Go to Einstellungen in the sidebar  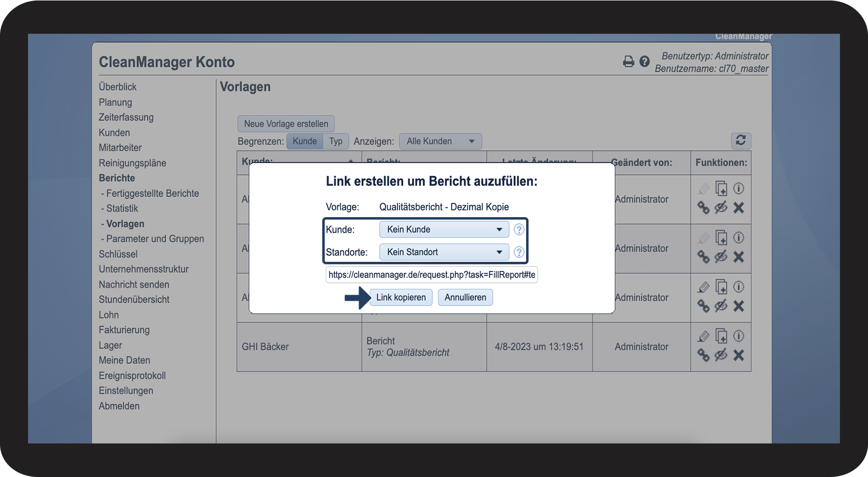[x=126, y=391]
